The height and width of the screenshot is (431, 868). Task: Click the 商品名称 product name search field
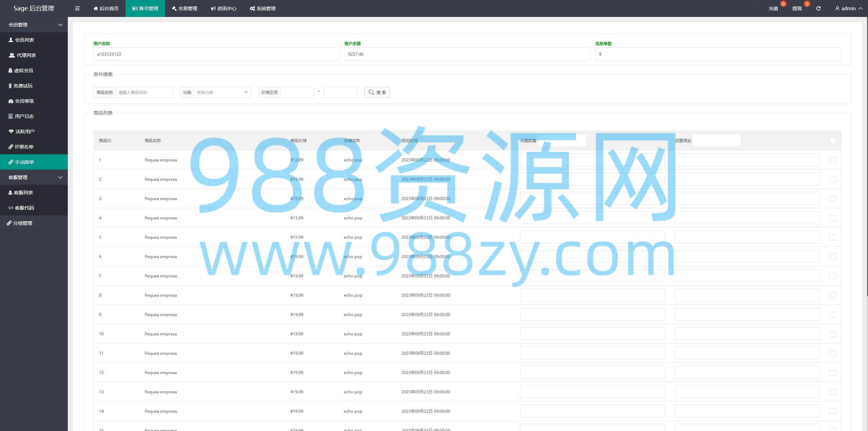click(144, 92)
